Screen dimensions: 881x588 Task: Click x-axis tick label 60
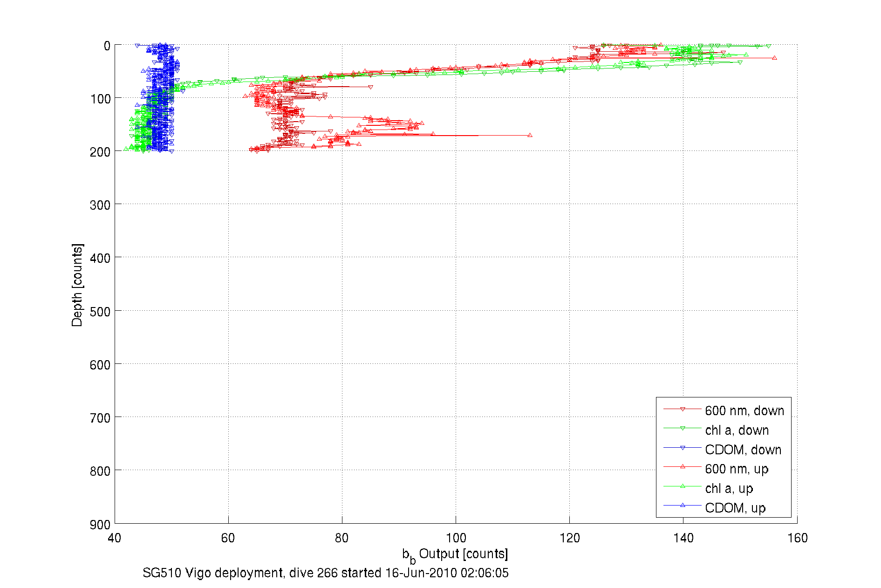coord(228,538)
